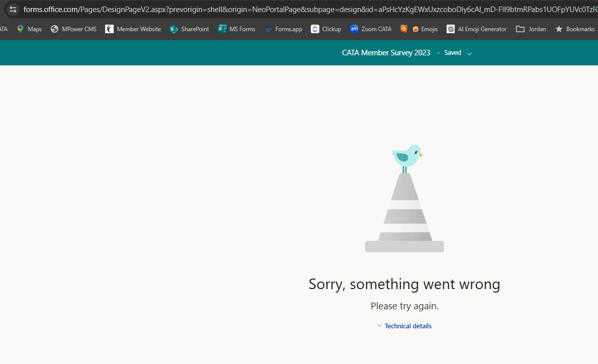Viewport: 598px width, 364px height.
Task: Launch the MS Forms bookmark icon
Action: (x=222, y=29)
